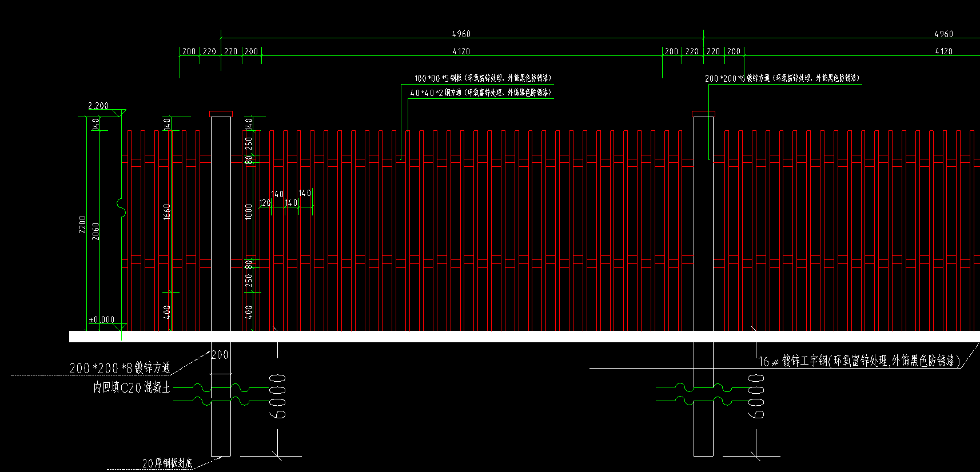Viewport: 980px width, 472px height.
Task: Select the 内回填C20混凝土 note
Action: 132,387
